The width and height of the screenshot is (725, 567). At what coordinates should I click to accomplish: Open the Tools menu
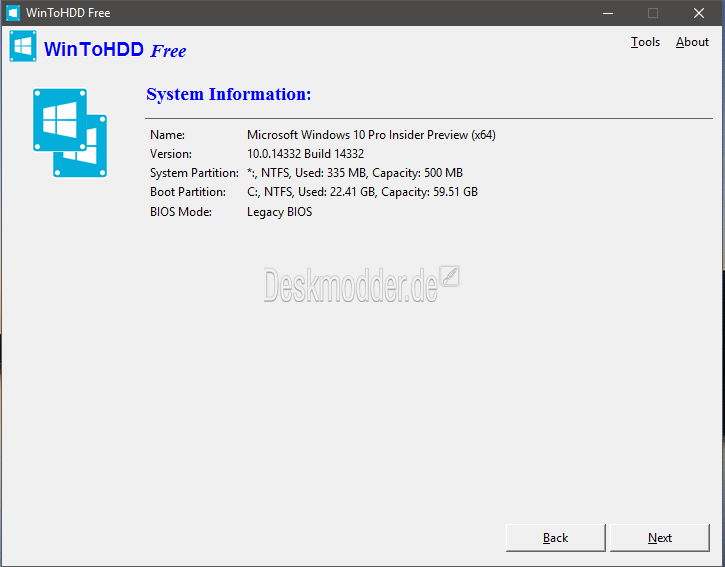coord(645,42)
